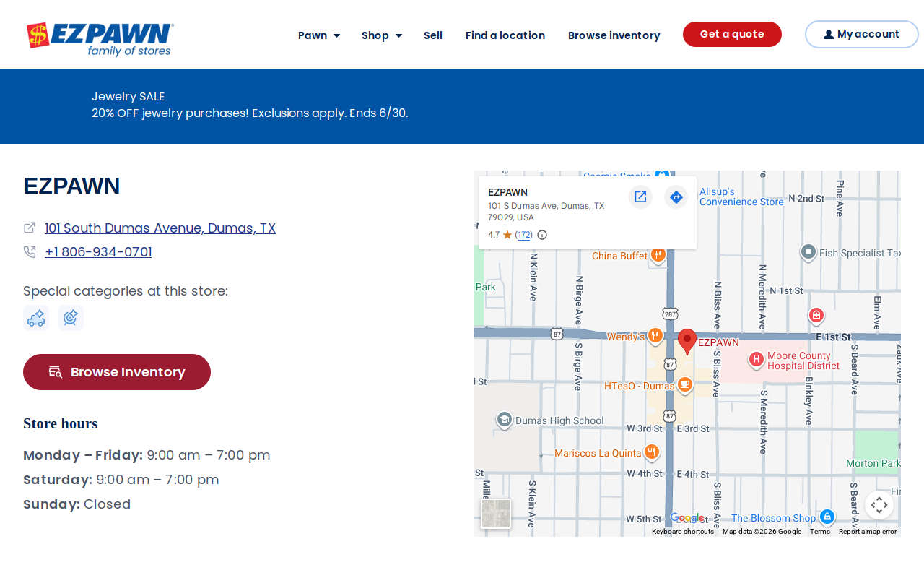Click the Get a quote button
Viewport: 924px width, 578px height.
point(732,35)
